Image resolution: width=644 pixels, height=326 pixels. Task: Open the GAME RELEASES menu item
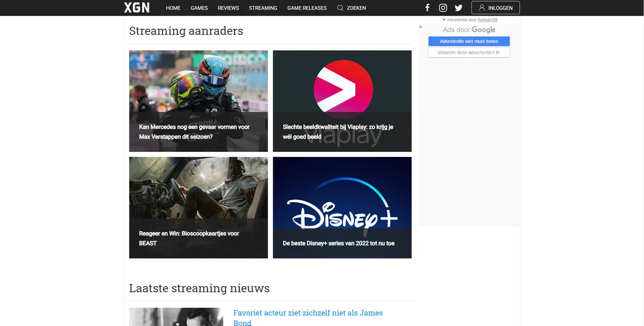pos(307,8)
